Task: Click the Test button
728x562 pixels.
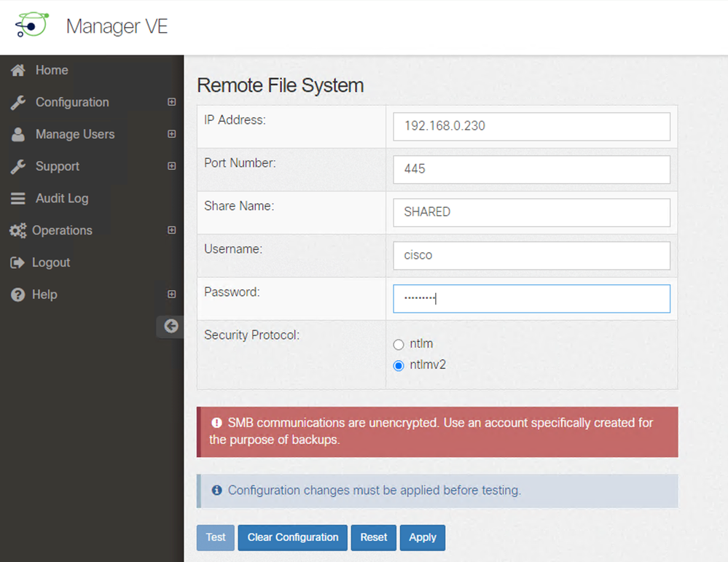Action: coord(216,537)
